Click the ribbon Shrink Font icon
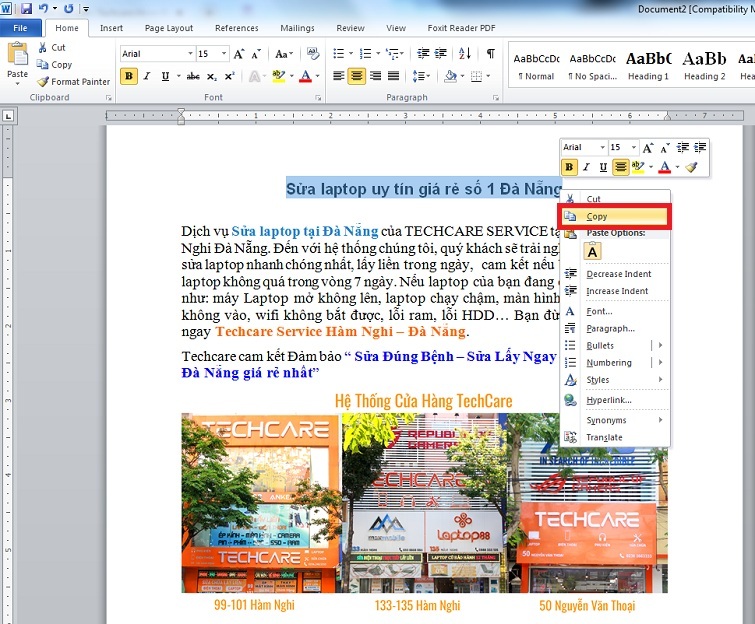Image resolution: width=755 pixels, height=624 pixels. pos(256,54)
